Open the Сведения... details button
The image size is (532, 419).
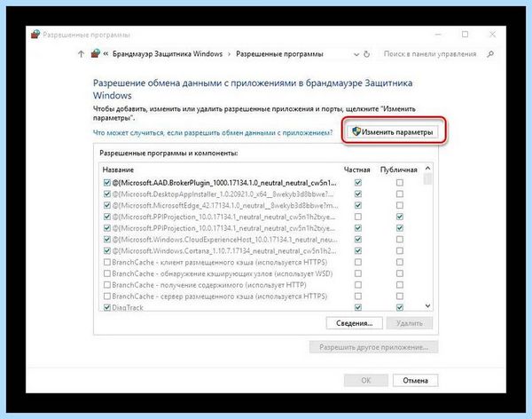point(354,323)
